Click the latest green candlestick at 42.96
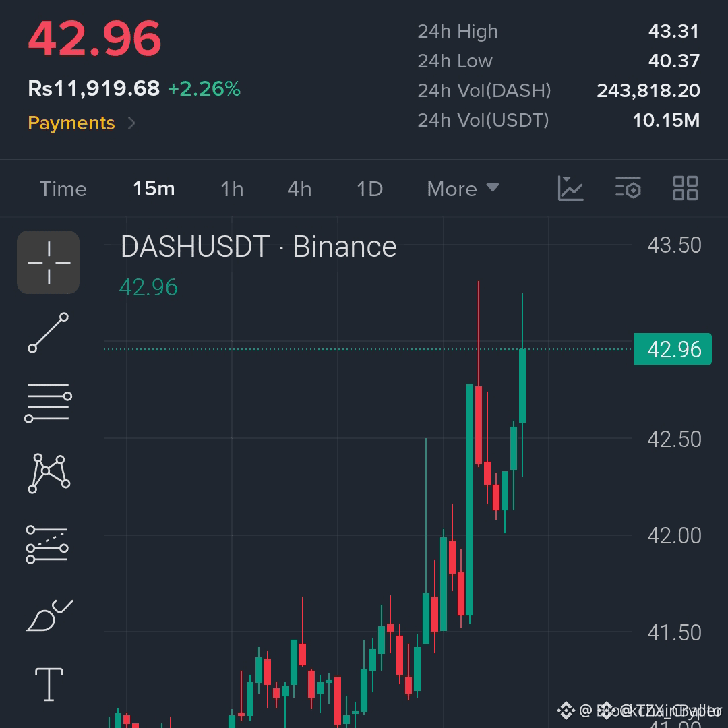Viewport: 728px width, 728px height. [x=522, y=386]
